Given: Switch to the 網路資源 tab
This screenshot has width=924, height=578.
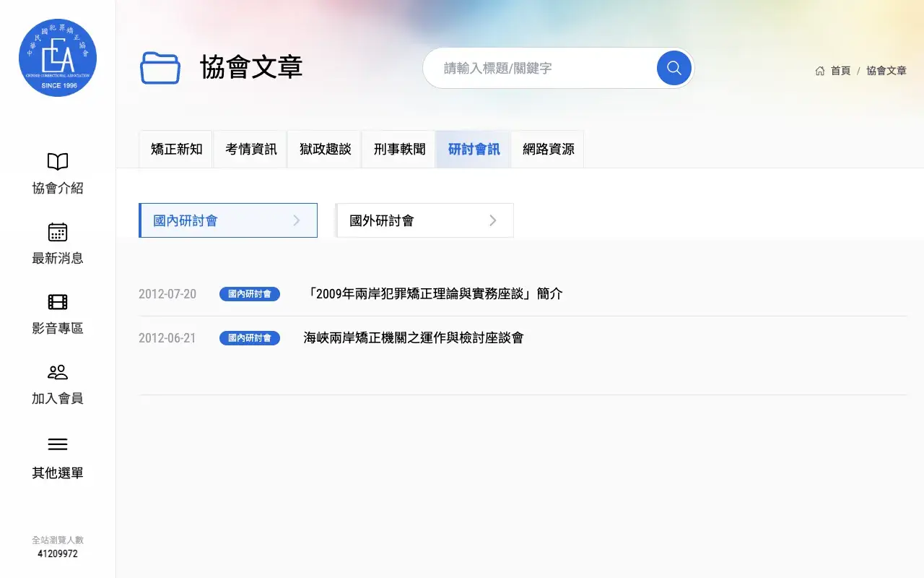Looking at the screenshot, I should [x=548, y=149].
